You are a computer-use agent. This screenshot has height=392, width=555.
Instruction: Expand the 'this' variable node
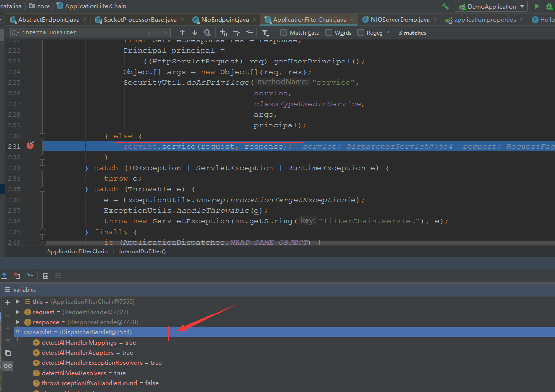[18, 302]
